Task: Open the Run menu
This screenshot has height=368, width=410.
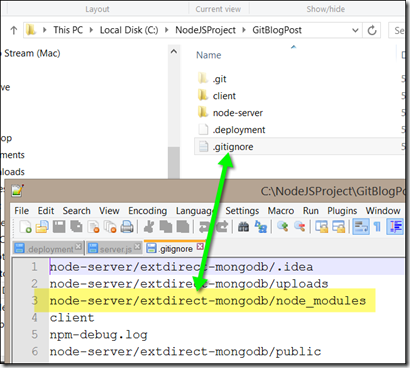Action: (311, 211)
